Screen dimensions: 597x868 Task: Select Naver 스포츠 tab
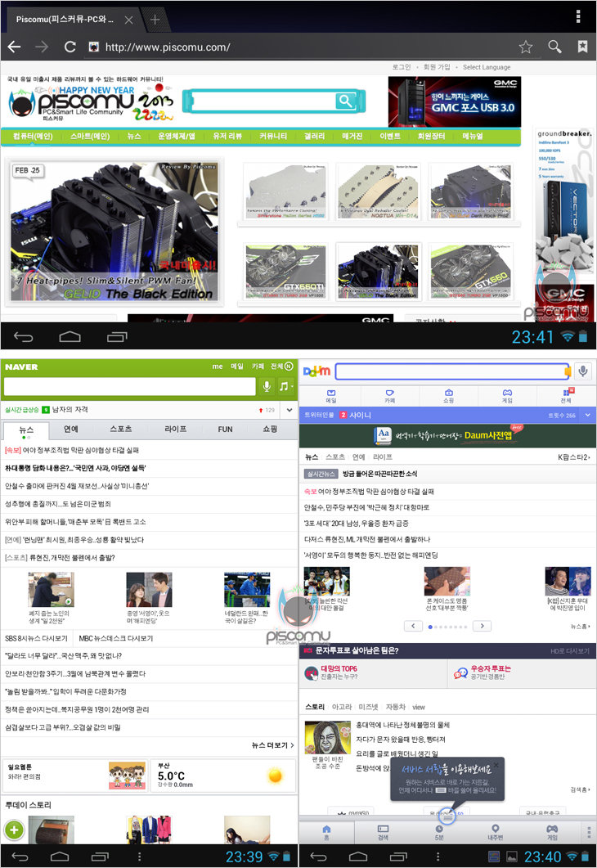point(120,429)
